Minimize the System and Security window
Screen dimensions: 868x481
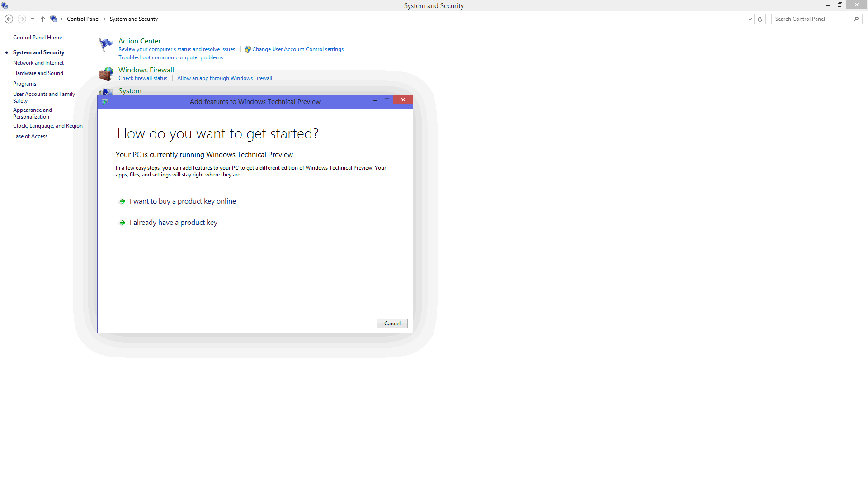pos(828,5)
